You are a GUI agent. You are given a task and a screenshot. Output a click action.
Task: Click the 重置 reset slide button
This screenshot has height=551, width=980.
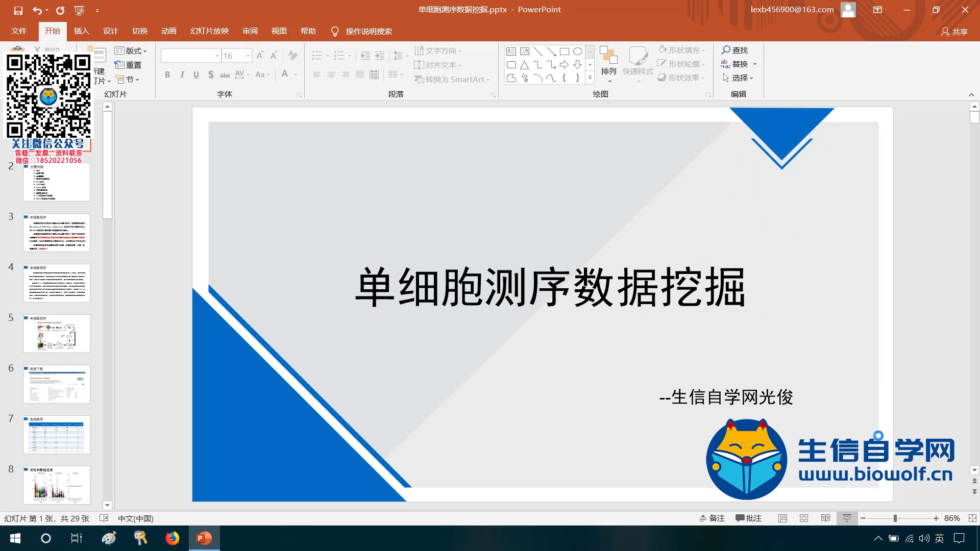pyautogui.click(x=128, y=65)
